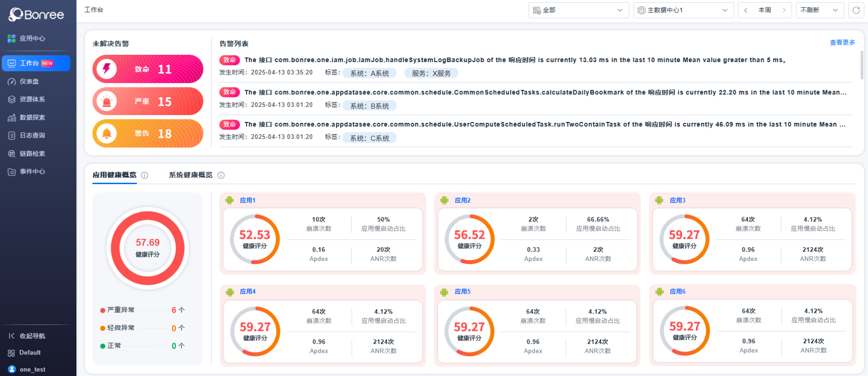
Task: Open the 不刷新 refresh interval dropdown
Action: (x=819, y=10)
